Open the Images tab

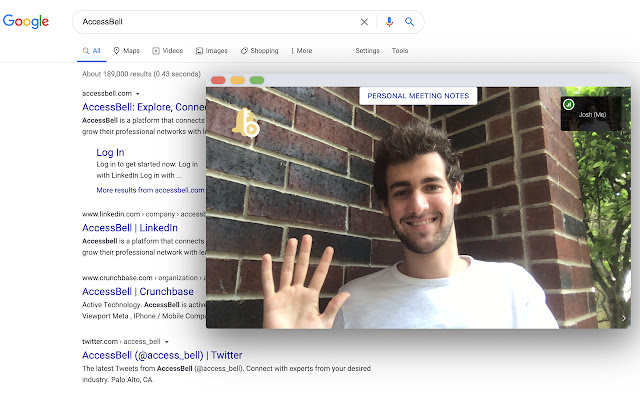point(212,51)
